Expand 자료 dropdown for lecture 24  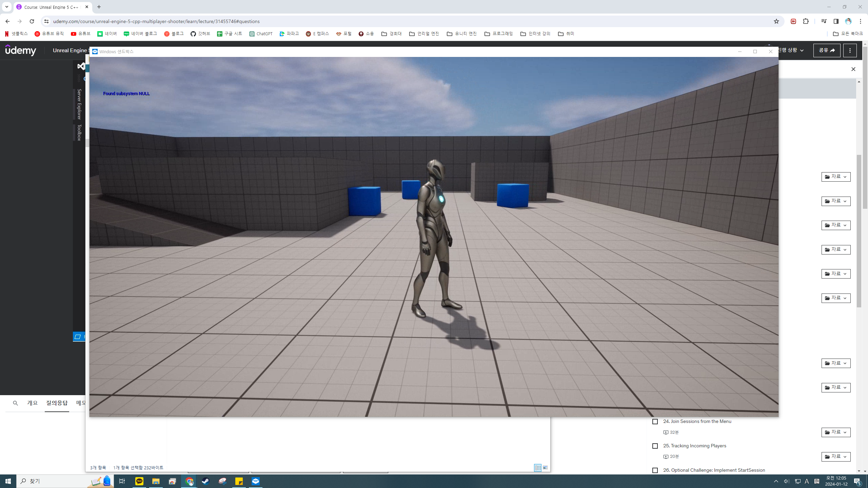tap(836, 432)
